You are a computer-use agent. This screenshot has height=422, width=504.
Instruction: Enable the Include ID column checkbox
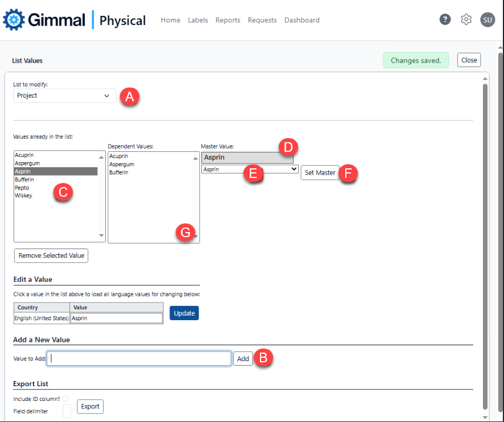(x=65, y=399)
